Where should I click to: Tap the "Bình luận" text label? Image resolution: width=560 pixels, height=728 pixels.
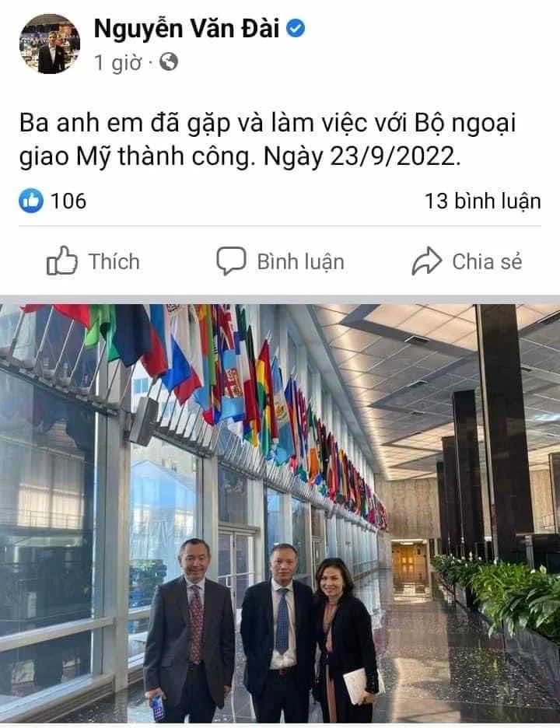click(300, 262)
